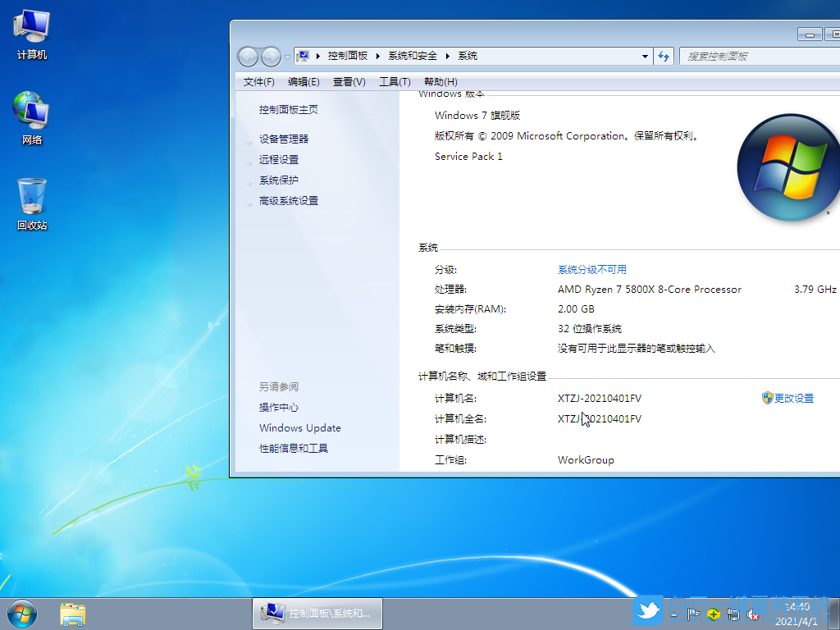
Task: Open the address bar dropdown arrow
Action: (645, 56)
